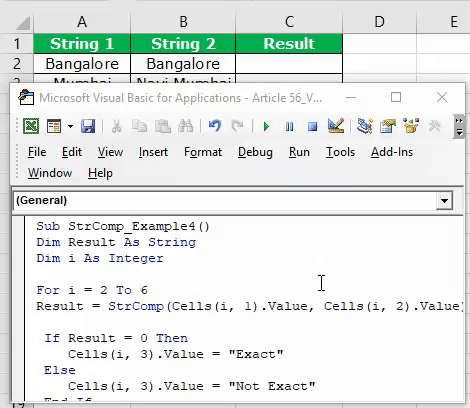Click Insert UserForm icon in toolbar
470x408 pixels.
click(x=54, y=126)
